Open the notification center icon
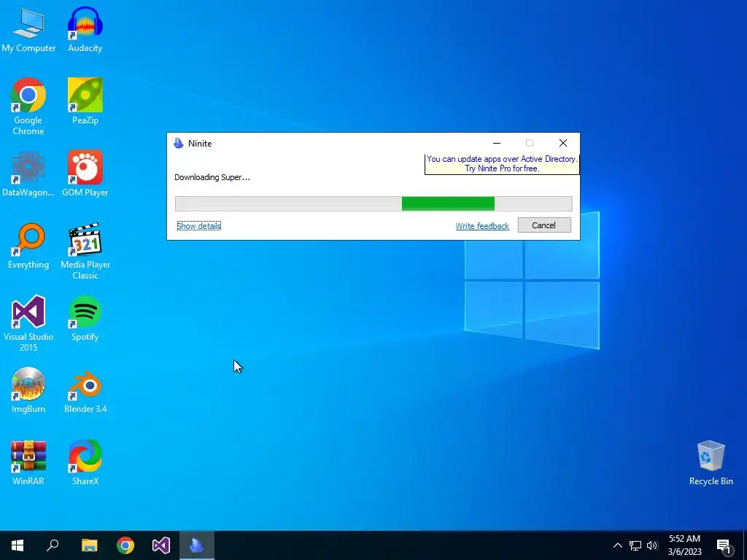Image resolution: width=747 pixels, height=560 pixels. coord(724,546)
